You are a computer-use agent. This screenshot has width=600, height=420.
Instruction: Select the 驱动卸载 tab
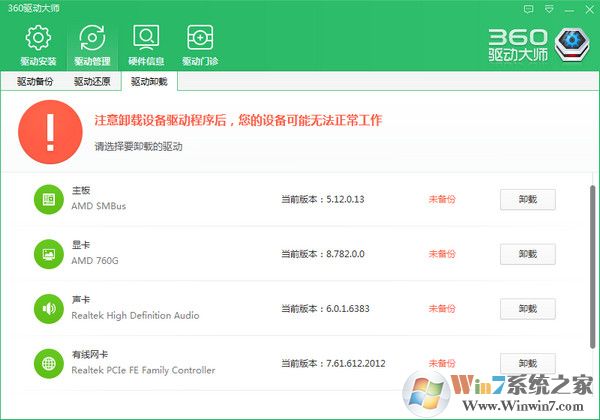[148, 81]
